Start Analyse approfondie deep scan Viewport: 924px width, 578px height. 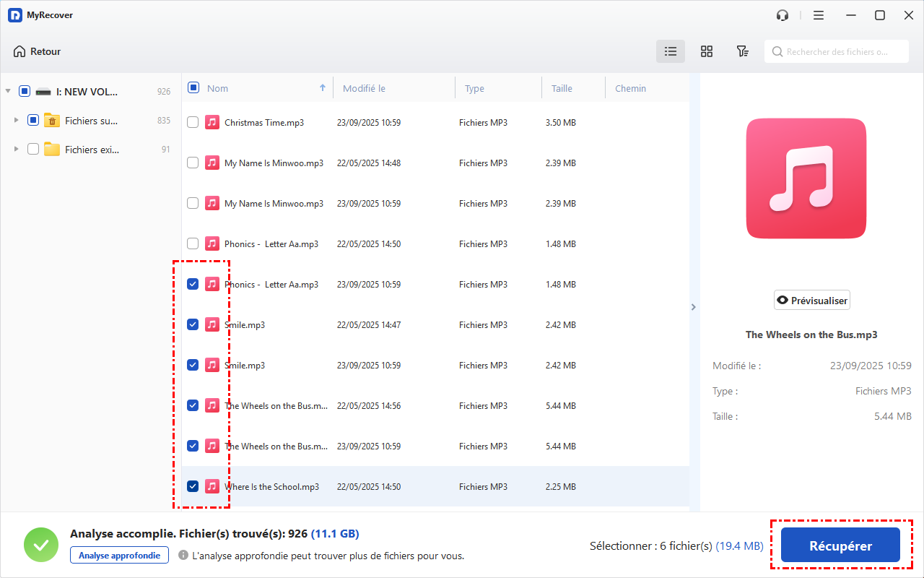tap(119, 555)
